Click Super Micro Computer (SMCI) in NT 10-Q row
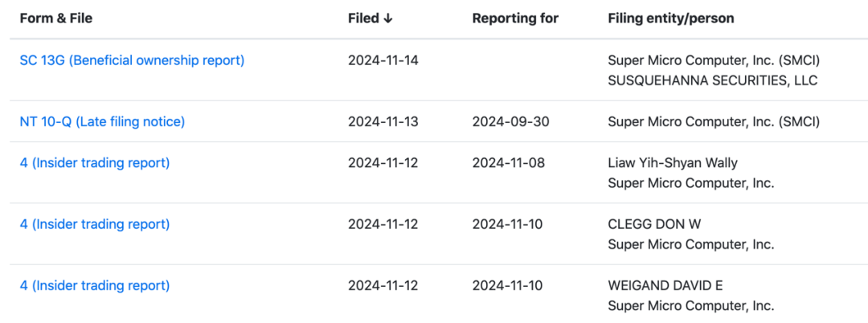The image size is (868, 323). click(714, 121)
